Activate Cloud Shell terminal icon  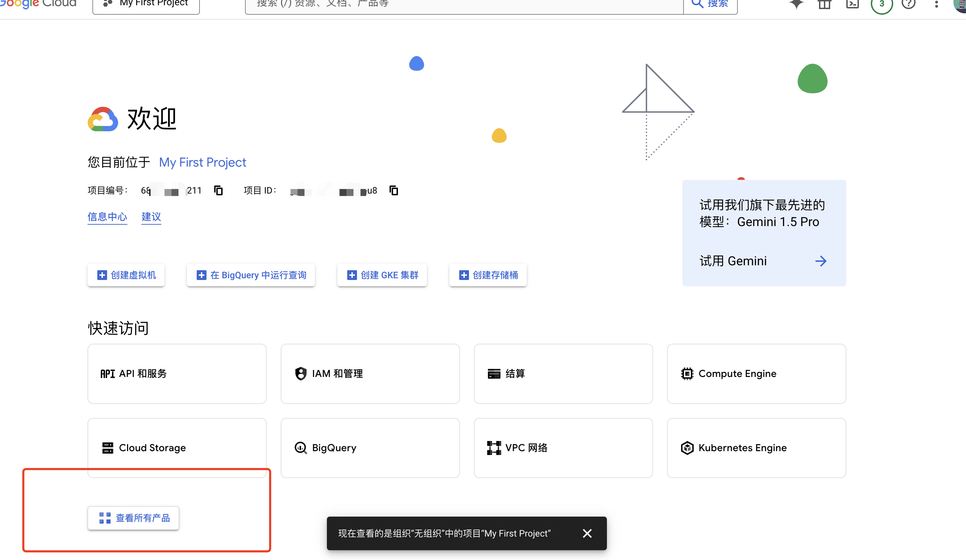[853, 5]
